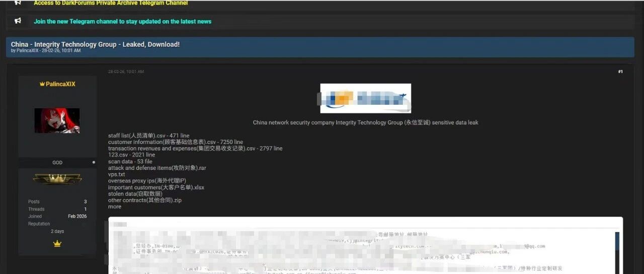Click the 'transaction revenues and expenses' csv line
Image resolution: width=644 pixels, height=274 pixels.
(195, 149)
